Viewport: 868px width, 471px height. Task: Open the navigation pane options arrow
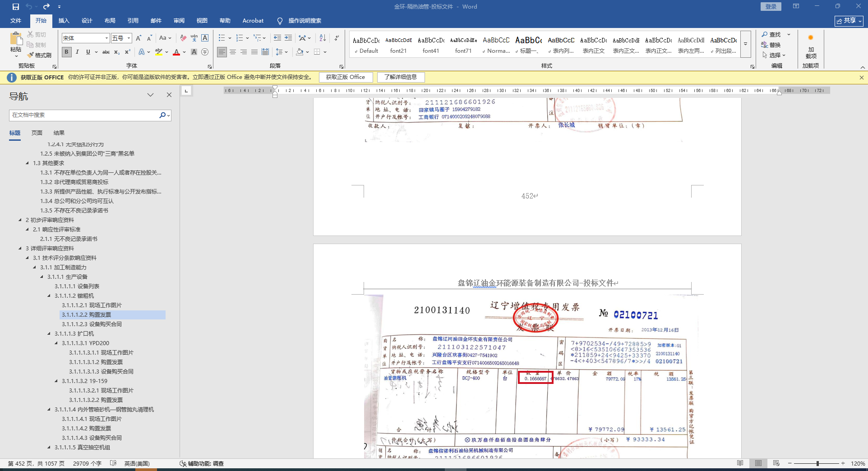[x=150, y=95]
